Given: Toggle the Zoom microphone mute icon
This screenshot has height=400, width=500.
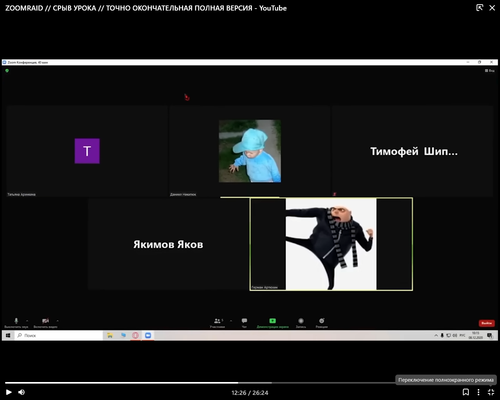Looking at the screenshot, I should pyautogui.click(x=16, y=321).
